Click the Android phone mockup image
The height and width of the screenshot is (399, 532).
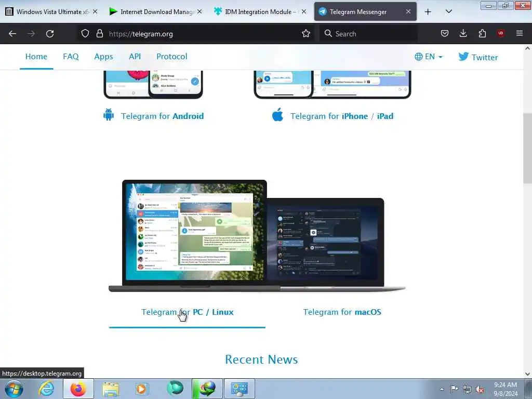[153, 85]
